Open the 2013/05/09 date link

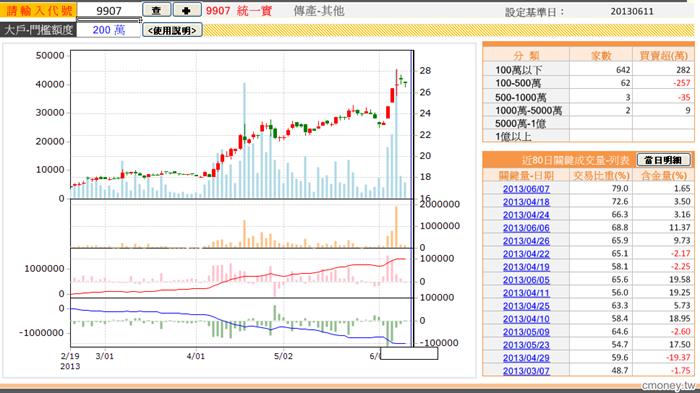click(x=526, y=332)
